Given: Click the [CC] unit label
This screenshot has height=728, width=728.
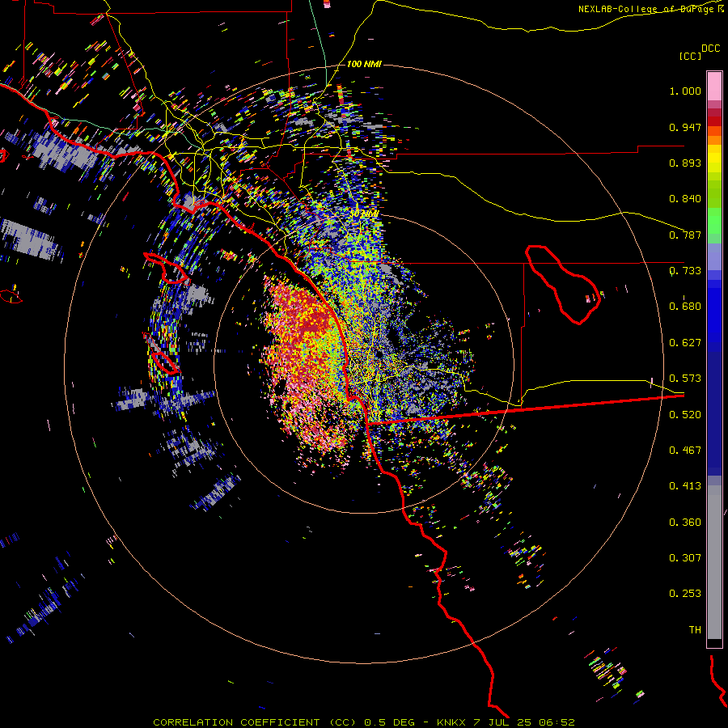Looking at the screenshot, I should point(691,56).
